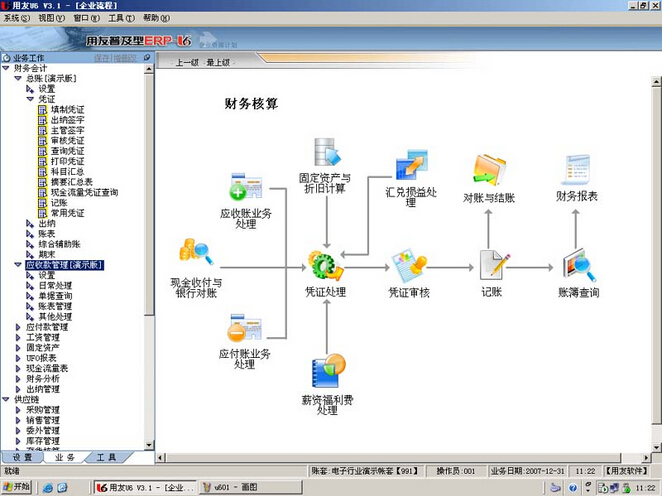Click the icon beside 审核凭证
Viewport: 662px width, 496px height.
(x=43, y=141)
